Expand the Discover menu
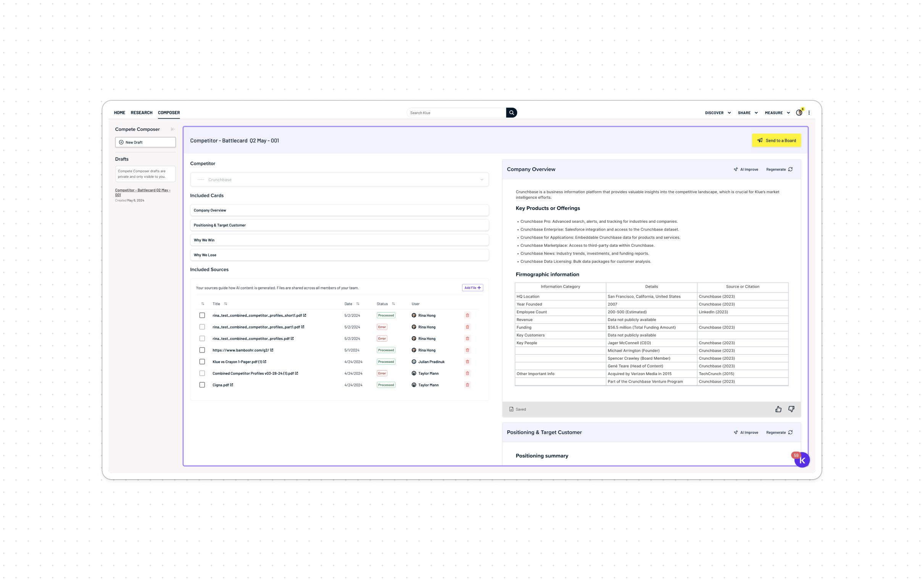 point(718,113)
